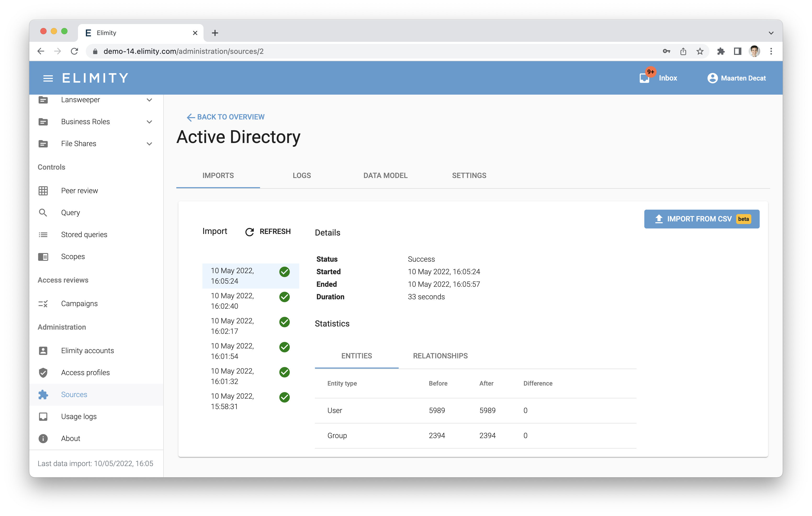Image resolution: width=812 pixels, height=516 pixels.
Task: Click the Entity type column header
Action: 342,383
